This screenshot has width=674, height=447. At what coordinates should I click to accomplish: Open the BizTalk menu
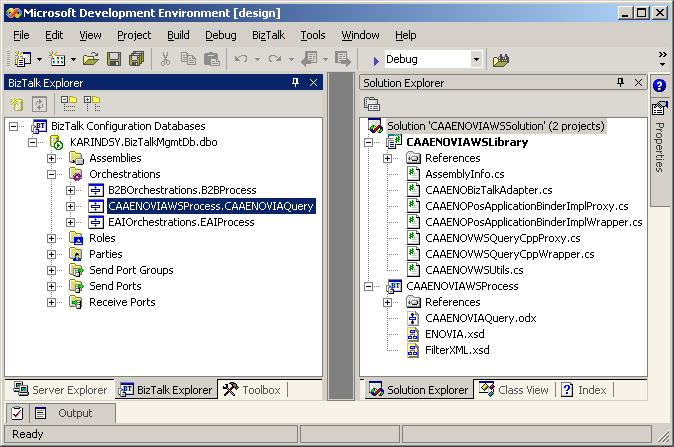pos(268,35)
